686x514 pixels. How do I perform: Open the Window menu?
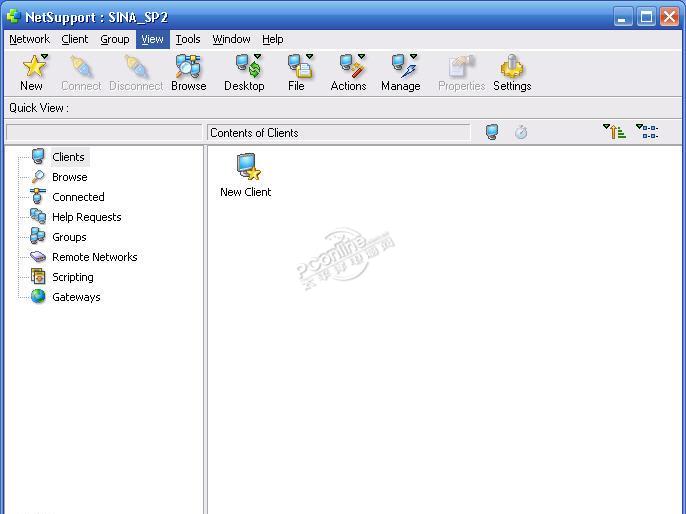coord(231,39)
